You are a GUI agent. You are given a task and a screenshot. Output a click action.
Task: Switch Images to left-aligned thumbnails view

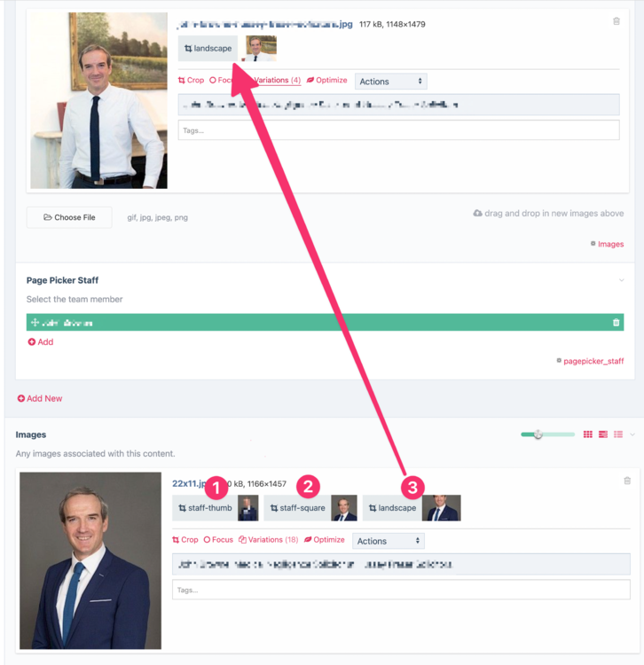click(603, 434)
